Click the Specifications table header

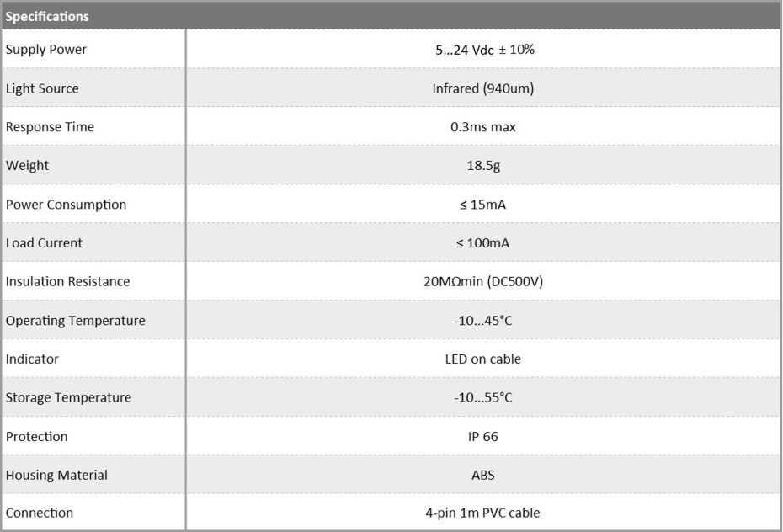[x=47, y=16]
